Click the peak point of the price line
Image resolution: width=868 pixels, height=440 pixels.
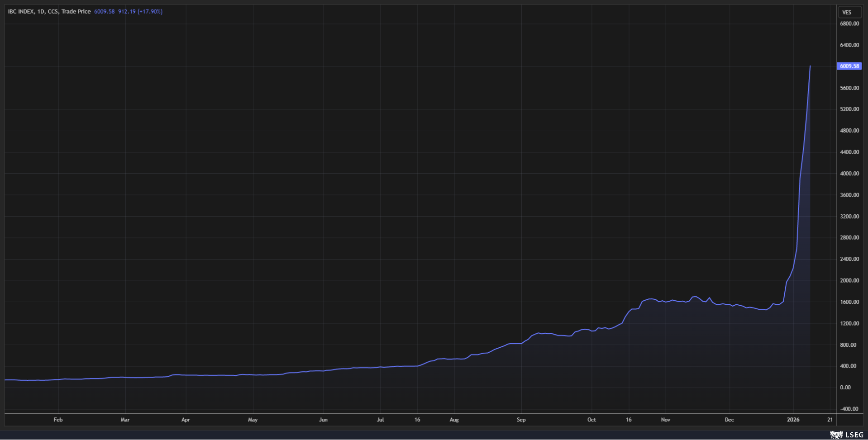[x=810, y=66]
